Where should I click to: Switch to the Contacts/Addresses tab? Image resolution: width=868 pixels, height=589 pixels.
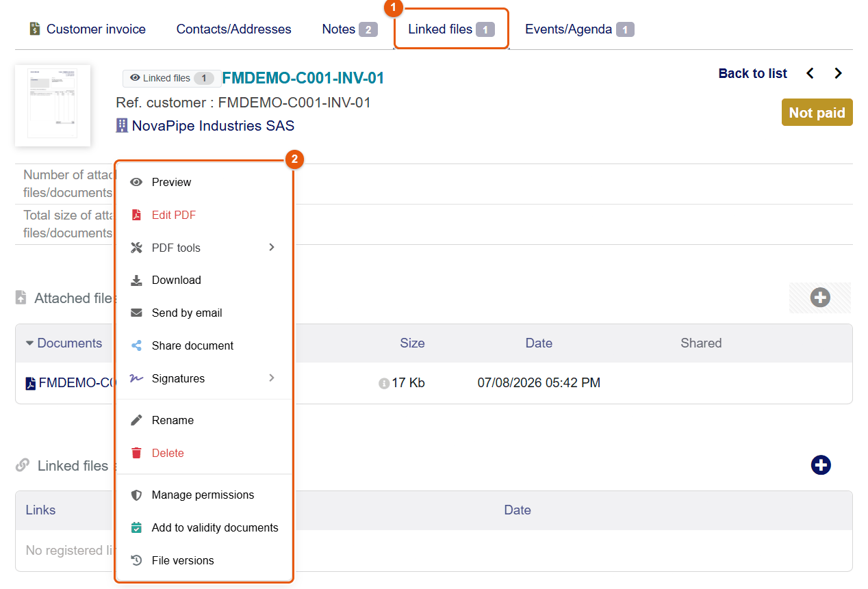pyautogui.click(x=234, y=29)
